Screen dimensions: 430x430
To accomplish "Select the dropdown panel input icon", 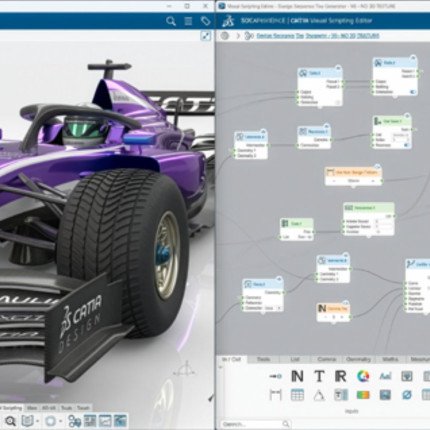I will 407,376.
